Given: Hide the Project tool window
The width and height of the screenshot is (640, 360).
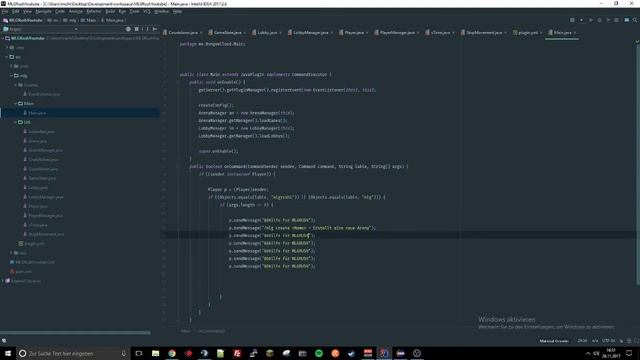Looking at the screenshot, I should click(155, 29).
